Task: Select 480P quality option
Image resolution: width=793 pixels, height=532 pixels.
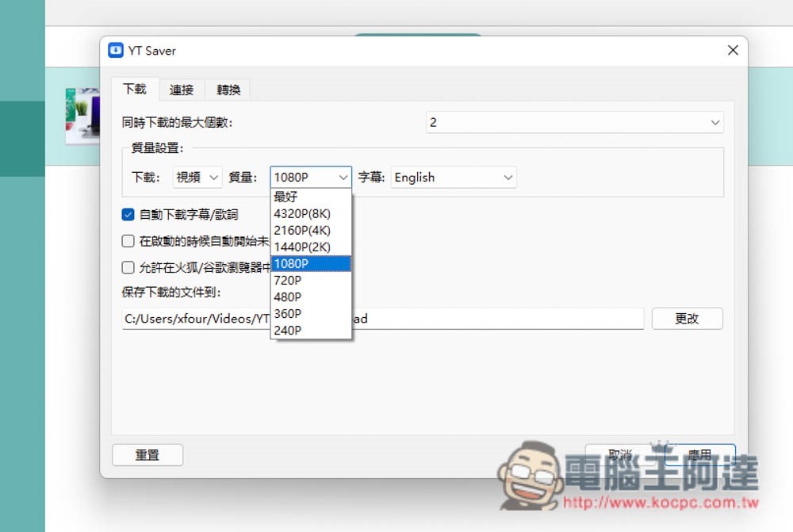Action: pyautogui.click(x=311, y=297)
